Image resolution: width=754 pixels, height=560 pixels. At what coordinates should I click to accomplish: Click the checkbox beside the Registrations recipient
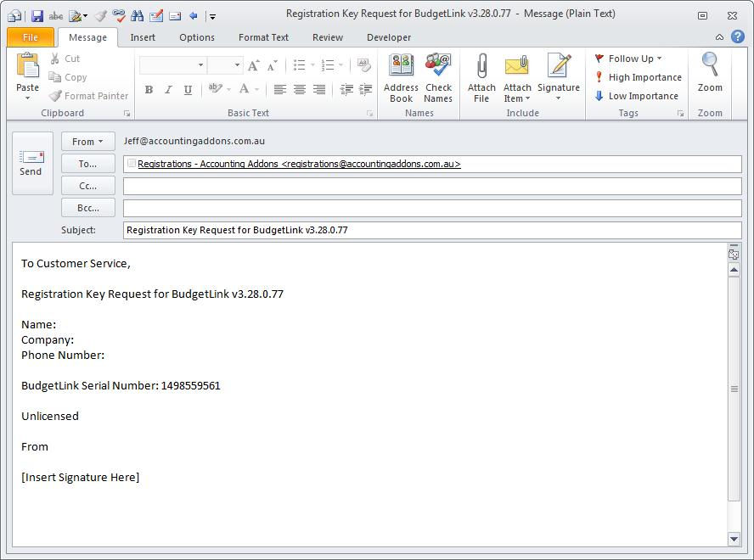tap(132, 164)
